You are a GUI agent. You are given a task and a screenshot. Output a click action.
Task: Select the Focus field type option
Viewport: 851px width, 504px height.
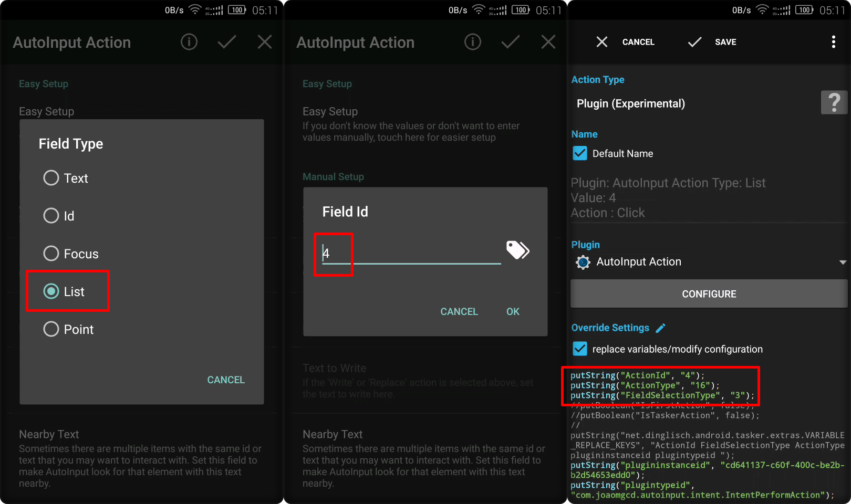point(51,254)
